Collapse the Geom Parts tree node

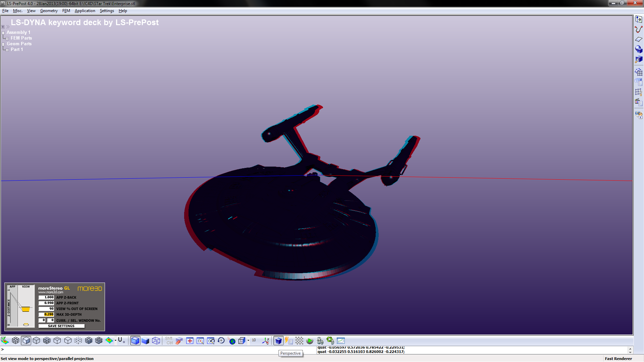point(3,44)
